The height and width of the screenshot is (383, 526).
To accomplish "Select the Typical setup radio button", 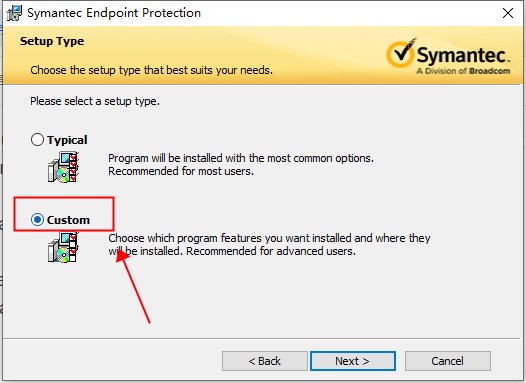I will point(37,140).
